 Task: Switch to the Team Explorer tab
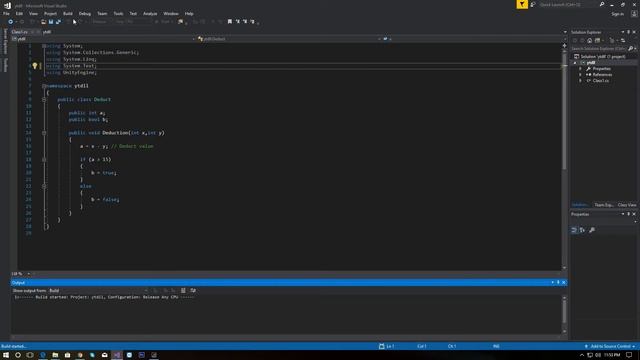(x=603, y=205)
